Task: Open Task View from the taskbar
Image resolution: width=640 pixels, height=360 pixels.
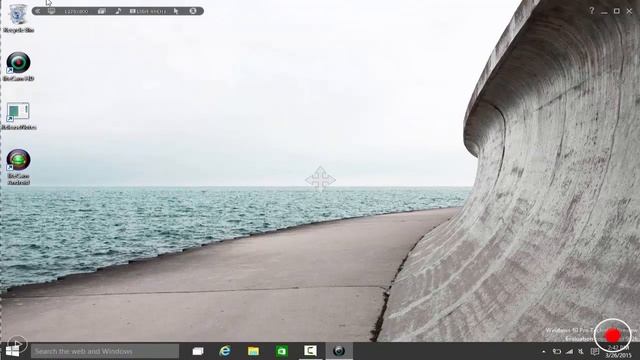Action: click(198, 351)
